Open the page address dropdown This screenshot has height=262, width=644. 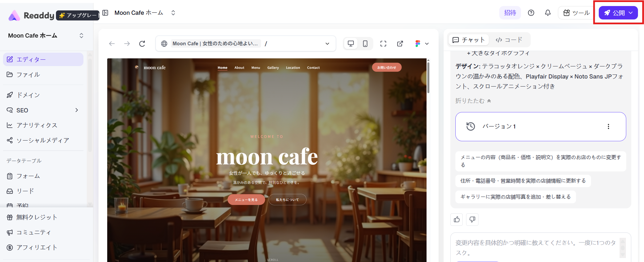pos(327,44)
